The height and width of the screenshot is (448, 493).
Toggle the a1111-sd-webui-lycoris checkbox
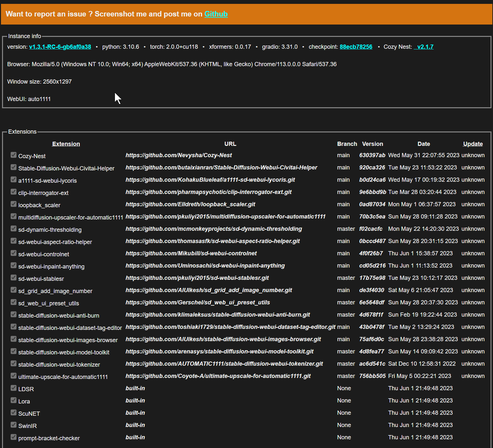click(x=13, y=179)
